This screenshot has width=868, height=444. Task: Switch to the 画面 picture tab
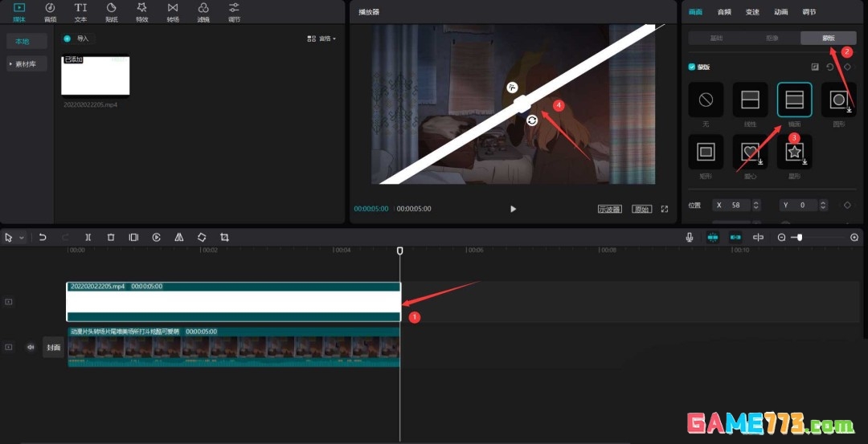click(x=695, y=12)
